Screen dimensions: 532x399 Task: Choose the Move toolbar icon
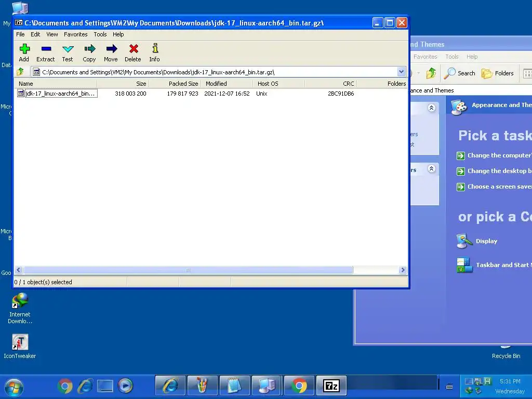[x=111, y=52]
